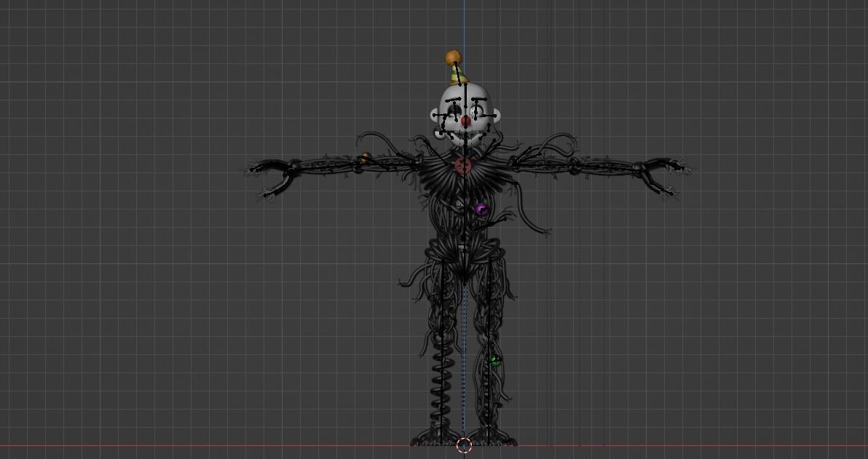The image size is (868, 459).
Task: Select the red button on the chest
Action: tap(463, 165)
